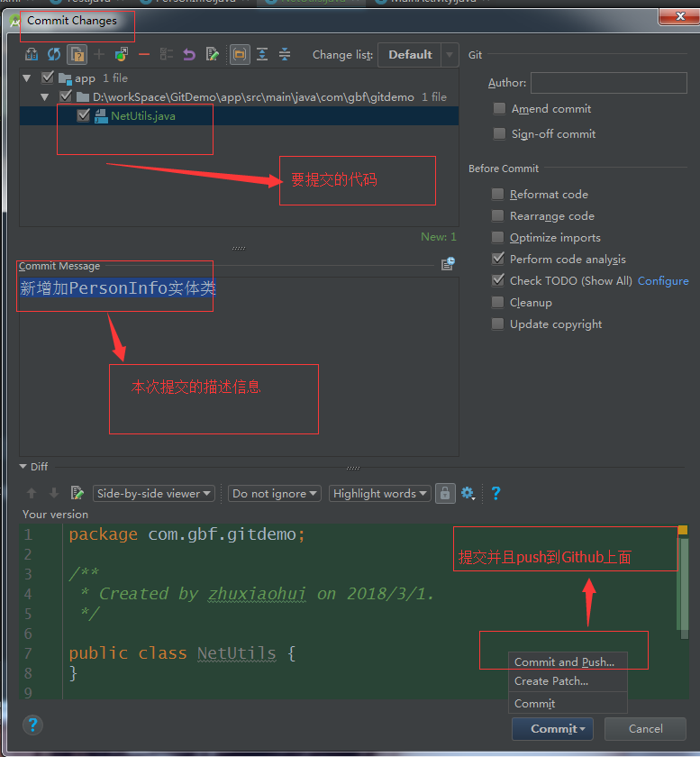
Task: Enable Cleanup checkbox
Action: (497, 302)
